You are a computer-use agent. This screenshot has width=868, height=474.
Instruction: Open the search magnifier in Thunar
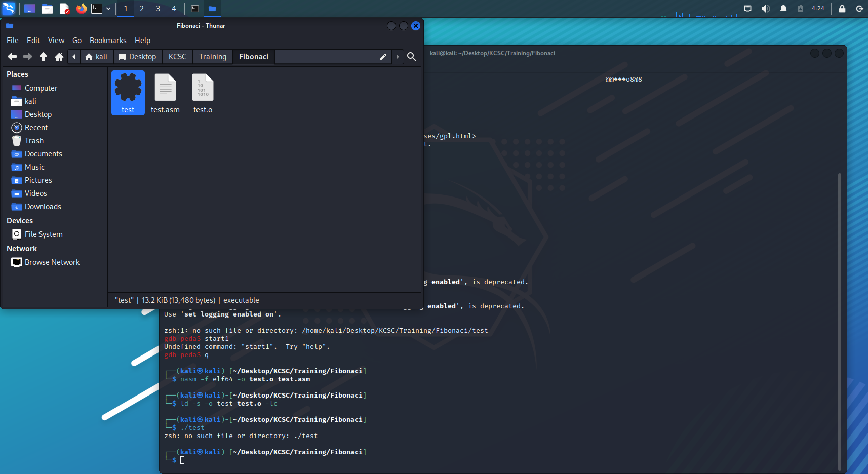click(x=412, y=57)
